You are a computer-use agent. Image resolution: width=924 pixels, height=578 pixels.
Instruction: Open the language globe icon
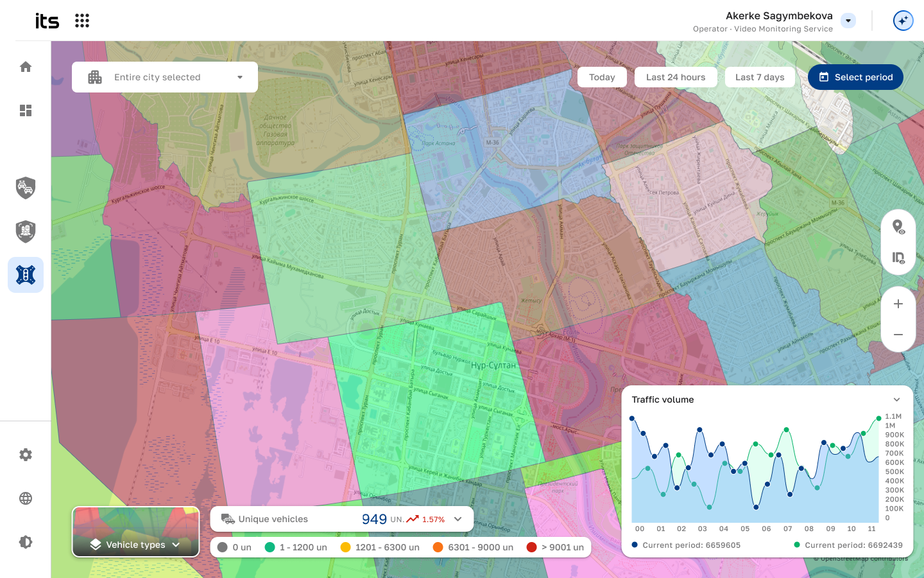point(26,498)
